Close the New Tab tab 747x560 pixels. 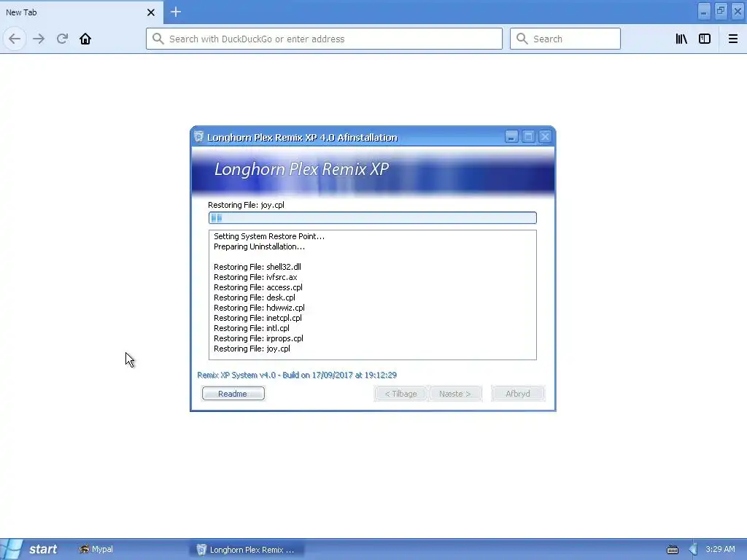(x=150, y=12)
